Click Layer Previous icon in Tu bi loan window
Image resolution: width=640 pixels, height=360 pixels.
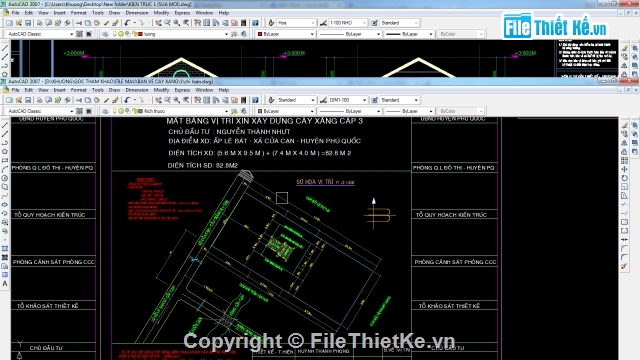click(x=244, y=111)
